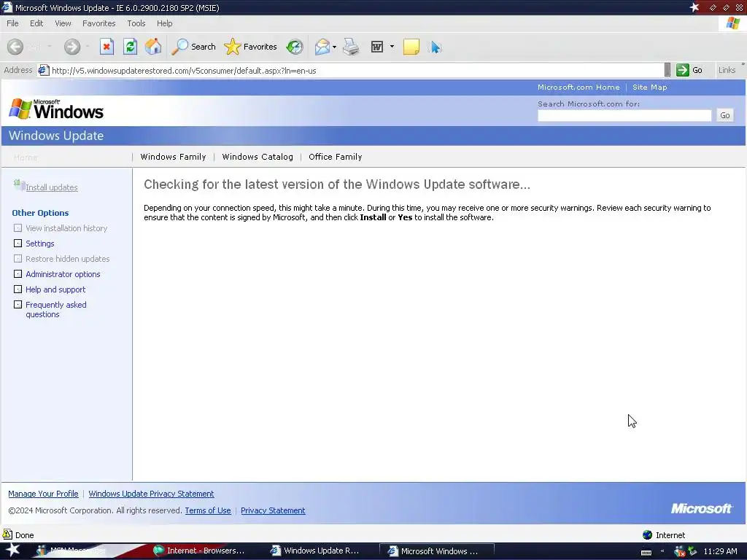Screen dimensions: 747x560
Task: Click Install updates link
Action: pyautogui.click(x=52, y=187)
